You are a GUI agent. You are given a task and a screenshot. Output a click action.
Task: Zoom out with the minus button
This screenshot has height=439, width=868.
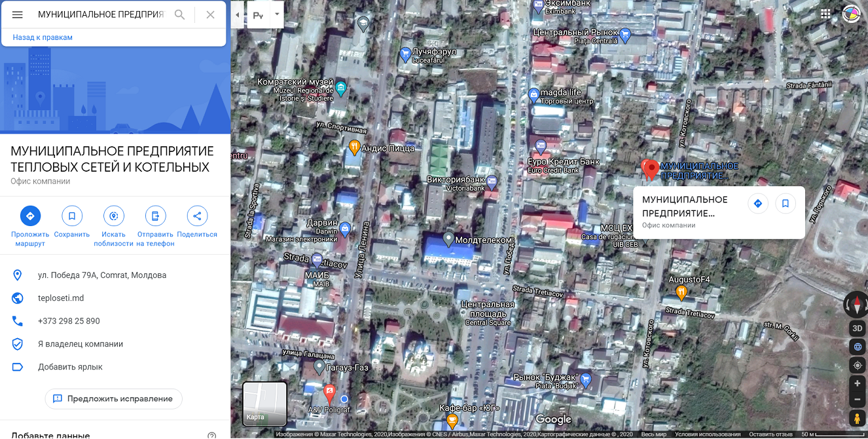pyautogui.click(x=857, y=399)
